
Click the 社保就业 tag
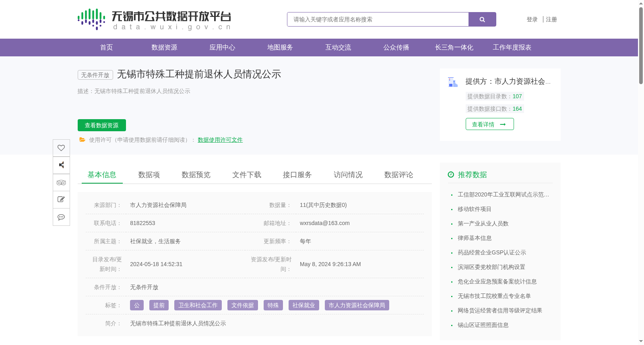coord(304,305)
